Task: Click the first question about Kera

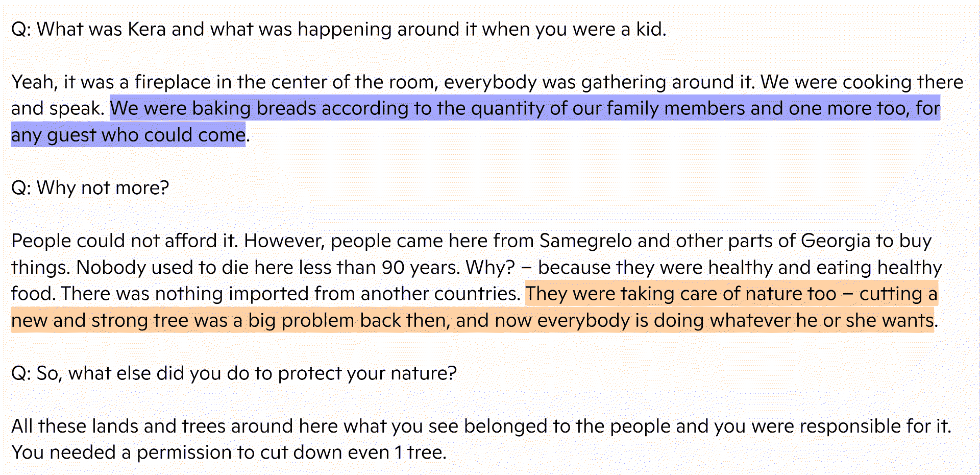Action: pyautogui.click(x=338, y=30)
